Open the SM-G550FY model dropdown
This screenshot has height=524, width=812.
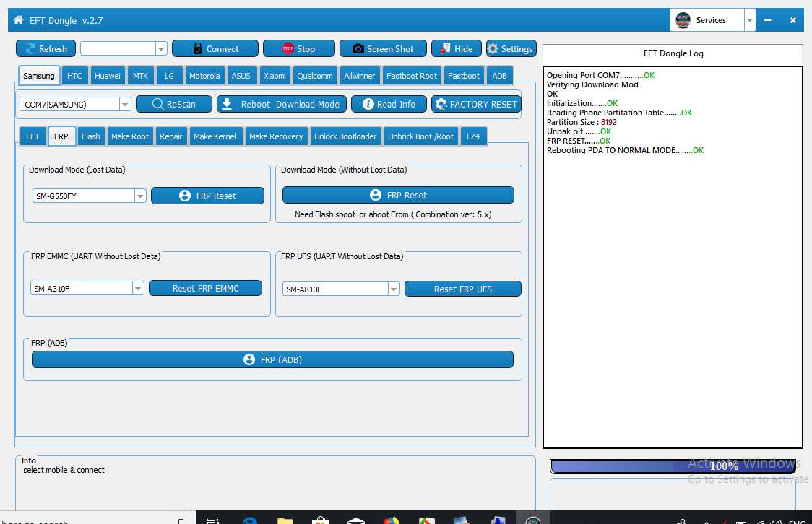click(140, 196)
